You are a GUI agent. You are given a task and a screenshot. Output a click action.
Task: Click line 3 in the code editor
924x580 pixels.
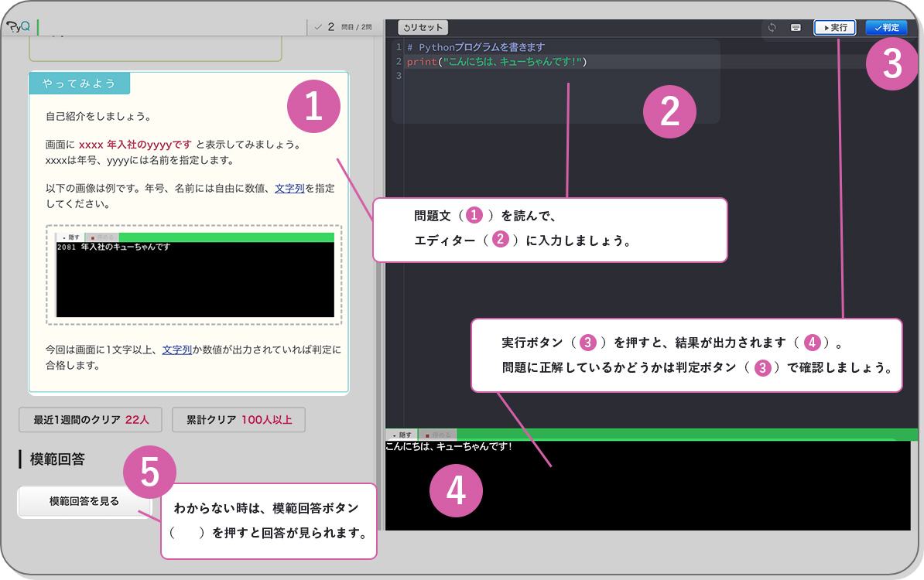(464, 75)
